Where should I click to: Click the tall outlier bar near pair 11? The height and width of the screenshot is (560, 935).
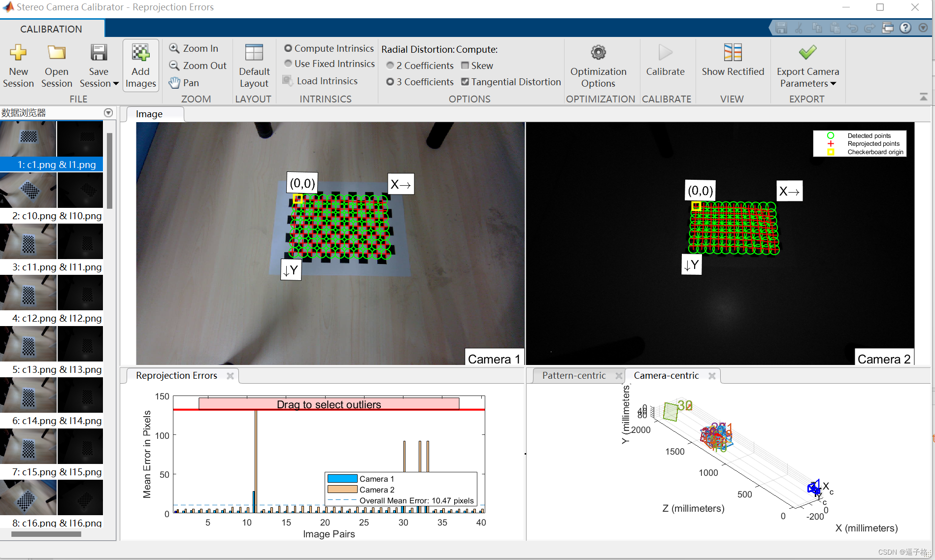click(x=256, y=461)
